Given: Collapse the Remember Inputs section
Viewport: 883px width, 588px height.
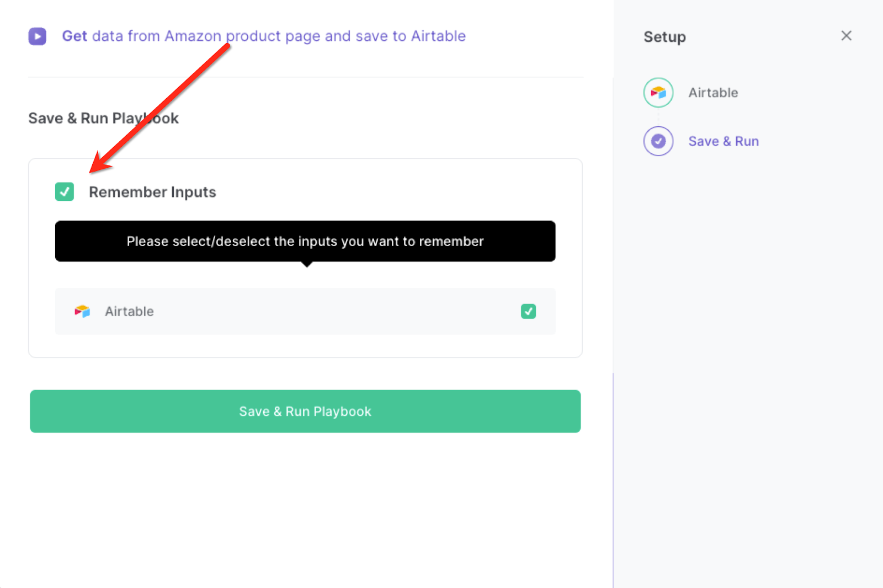Looking at the screenshot, I should click(x=64, y=192).
